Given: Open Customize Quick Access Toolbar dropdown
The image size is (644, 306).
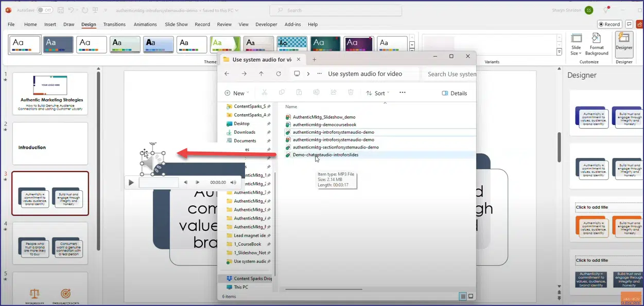Looking at the screenshot, I should coord(106,10).
